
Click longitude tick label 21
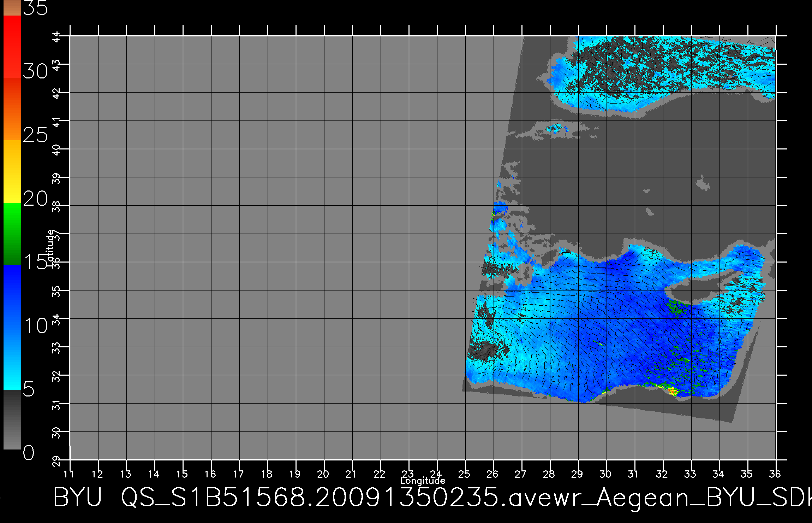pyautogui.click(x=351, y=474)
